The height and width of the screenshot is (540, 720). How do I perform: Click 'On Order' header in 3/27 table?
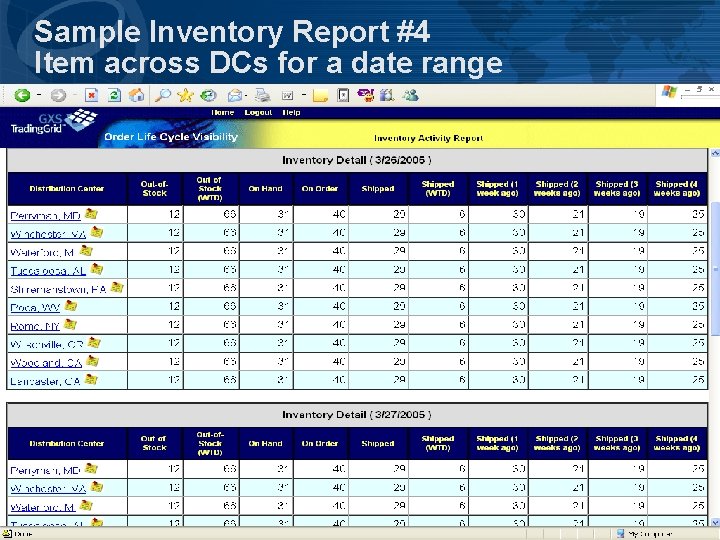(320, 443)
